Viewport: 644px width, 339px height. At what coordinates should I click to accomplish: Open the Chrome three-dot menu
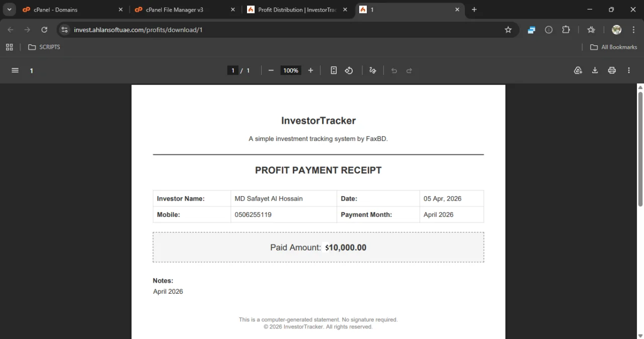pos(633,30)
